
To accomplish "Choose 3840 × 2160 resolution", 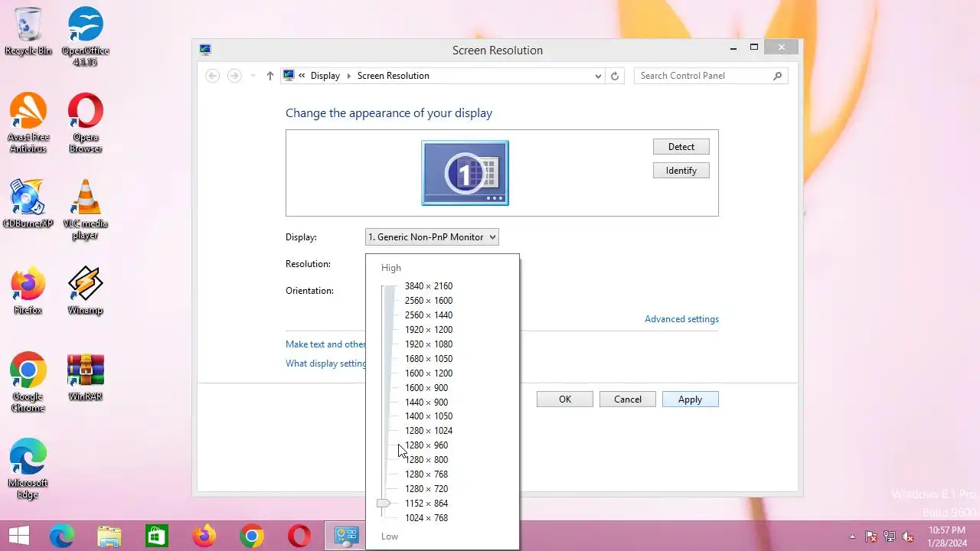I will pyautogui.click(x=429, y=286).
